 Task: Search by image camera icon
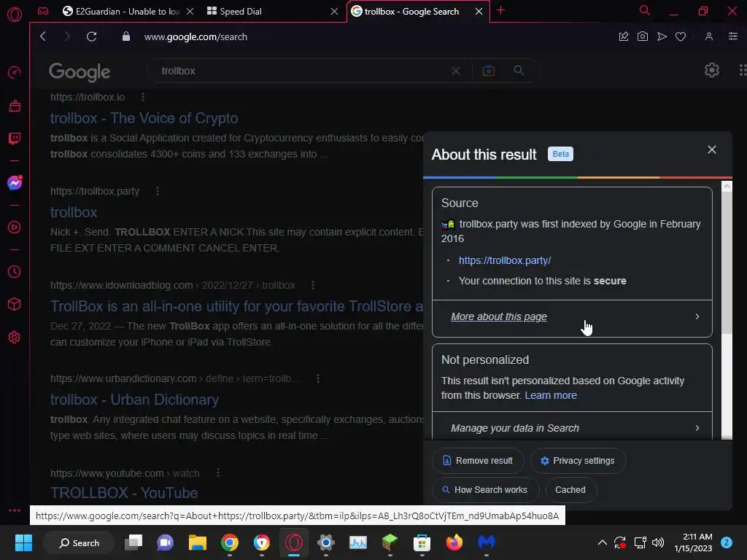click(488, 71)
